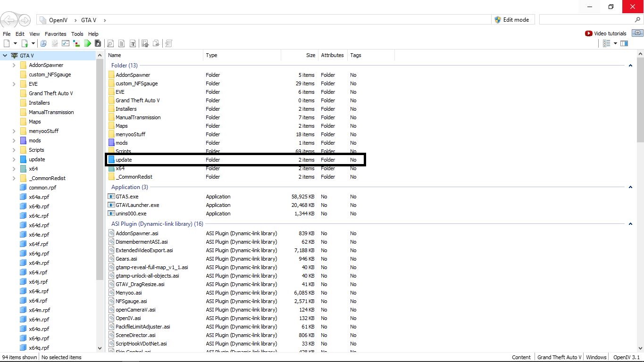Open the Edit menu

coord(20,34)
